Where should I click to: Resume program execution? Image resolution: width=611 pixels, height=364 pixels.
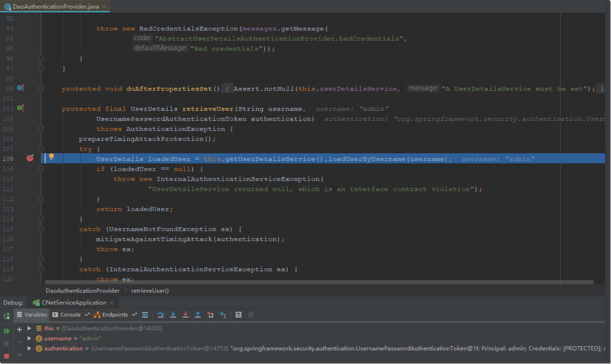(6, 331)
